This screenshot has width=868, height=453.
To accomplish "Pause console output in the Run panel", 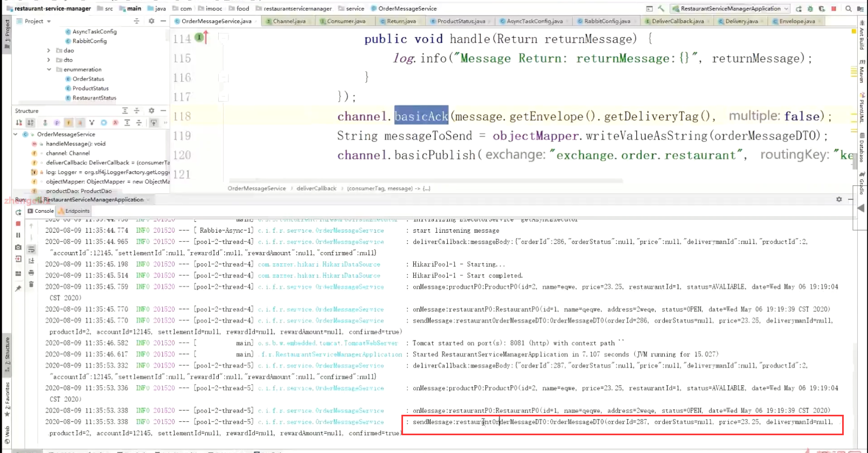I will pyautogui.click(x=18, y=235).
